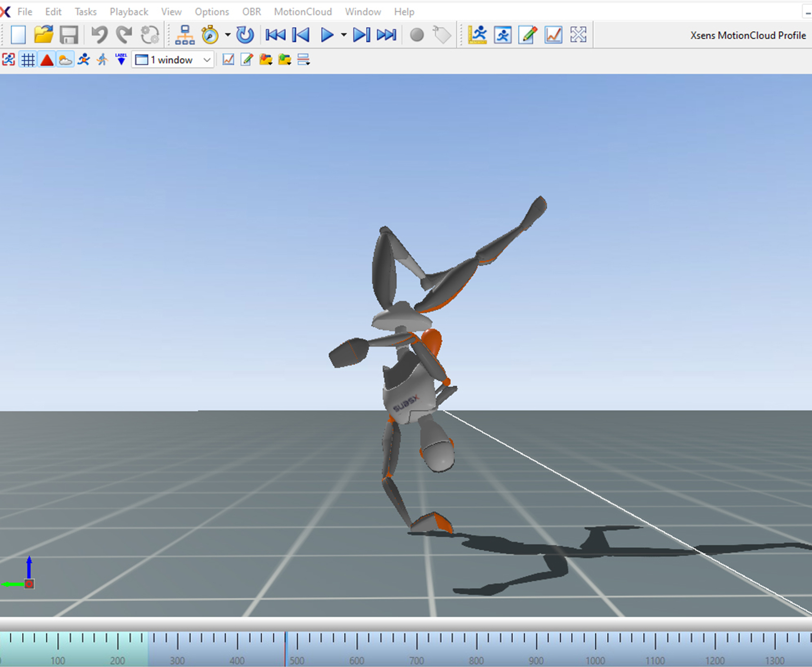Open graph chart icon in top toolbar

click(x=553, y=35)
